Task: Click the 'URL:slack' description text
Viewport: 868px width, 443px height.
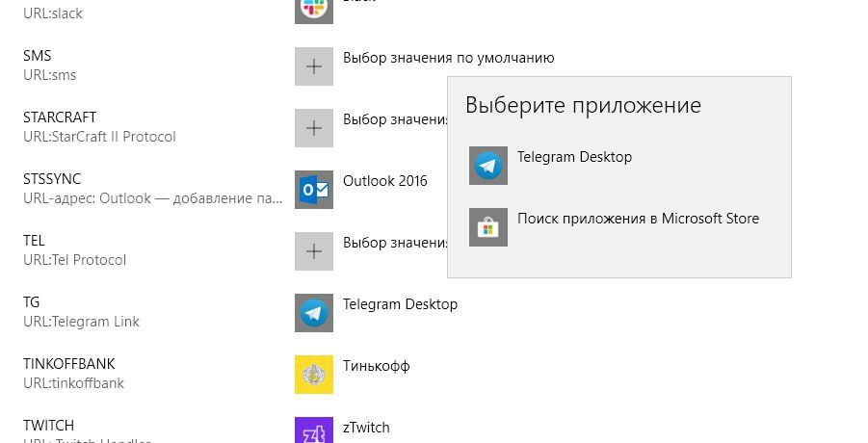Action: [x=53, y=13]
